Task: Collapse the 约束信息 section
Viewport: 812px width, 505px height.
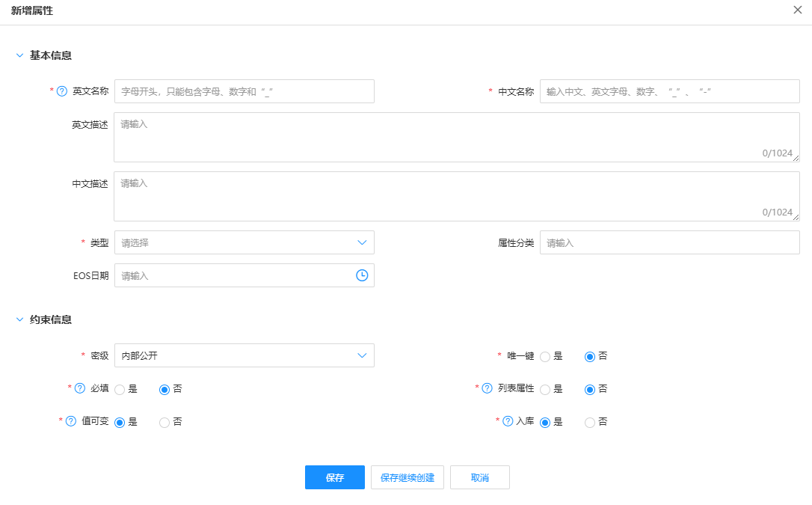Action: (20, 319)
